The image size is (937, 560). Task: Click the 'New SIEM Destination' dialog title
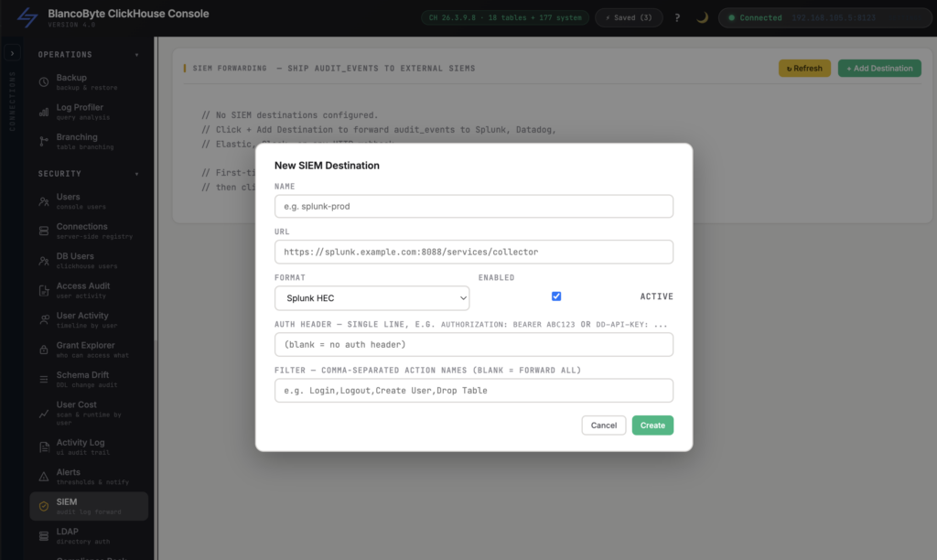[327, 166]
